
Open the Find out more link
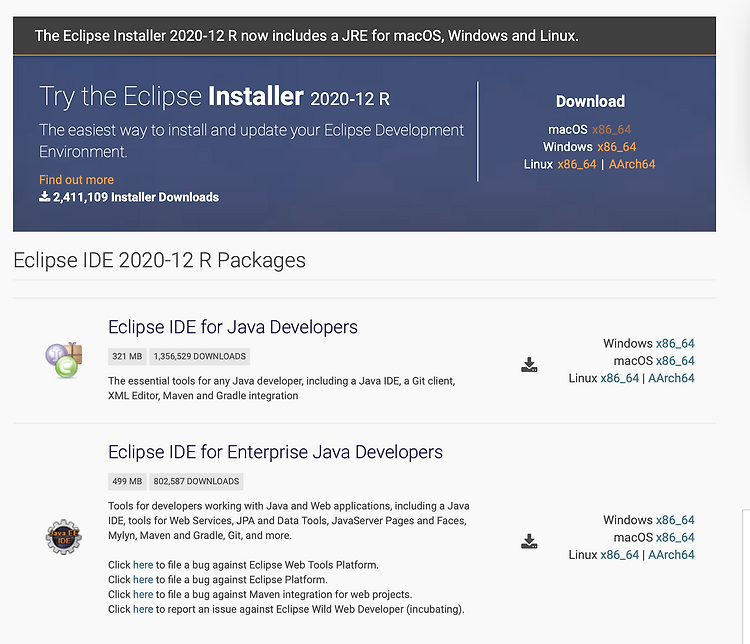tap(77, 180)
